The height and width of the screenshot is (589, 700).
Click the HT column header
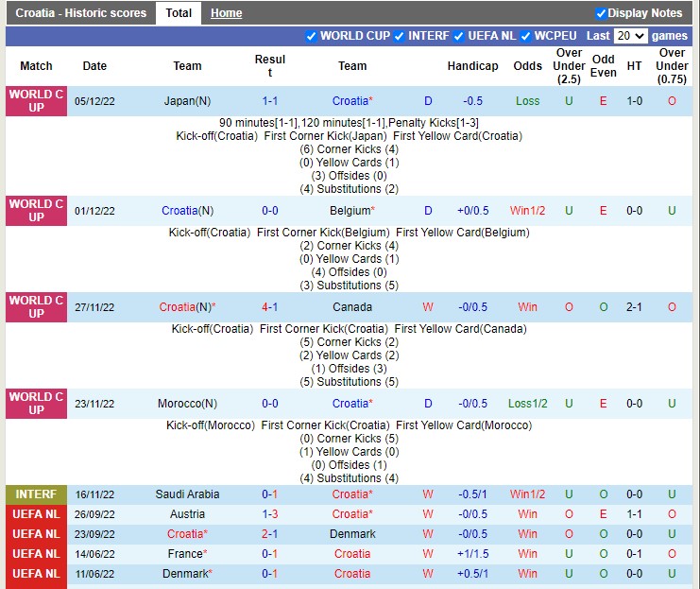[x=634, y=66]
